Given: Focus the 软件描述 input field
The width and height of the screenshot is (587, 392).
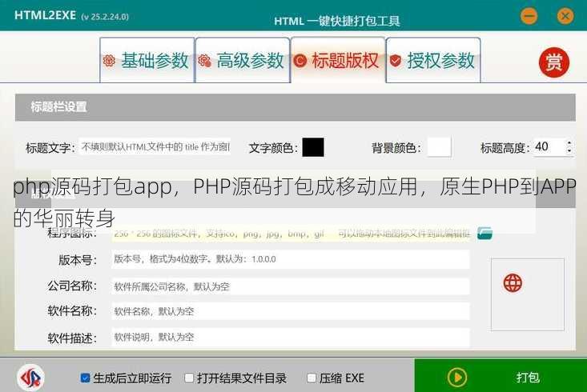Looking at the screenshot, I should [x=290, y=338].
